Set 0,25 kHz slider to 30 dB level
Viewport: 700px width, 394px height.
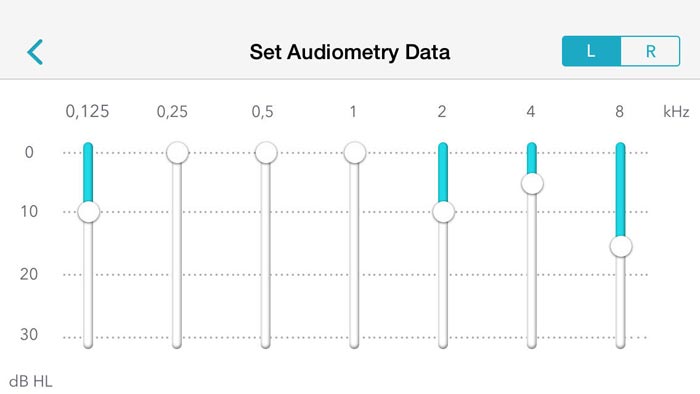tap(177, 337)
